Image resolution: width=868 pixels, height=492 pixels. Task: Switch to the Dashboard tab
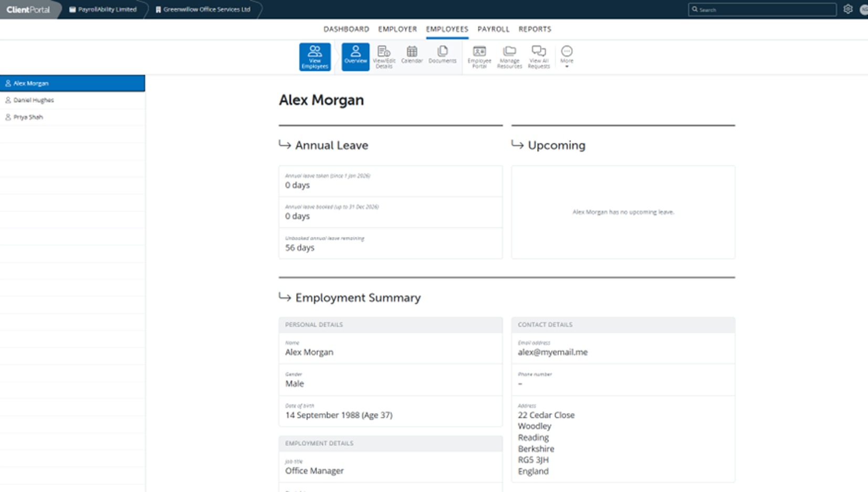[x=346, y=29]
